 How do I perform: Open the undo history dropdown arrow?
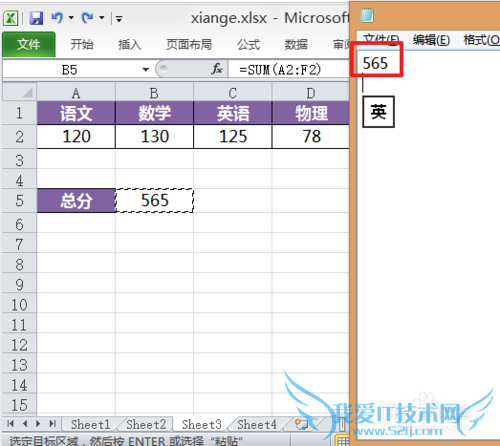click(x=71, y=18)
